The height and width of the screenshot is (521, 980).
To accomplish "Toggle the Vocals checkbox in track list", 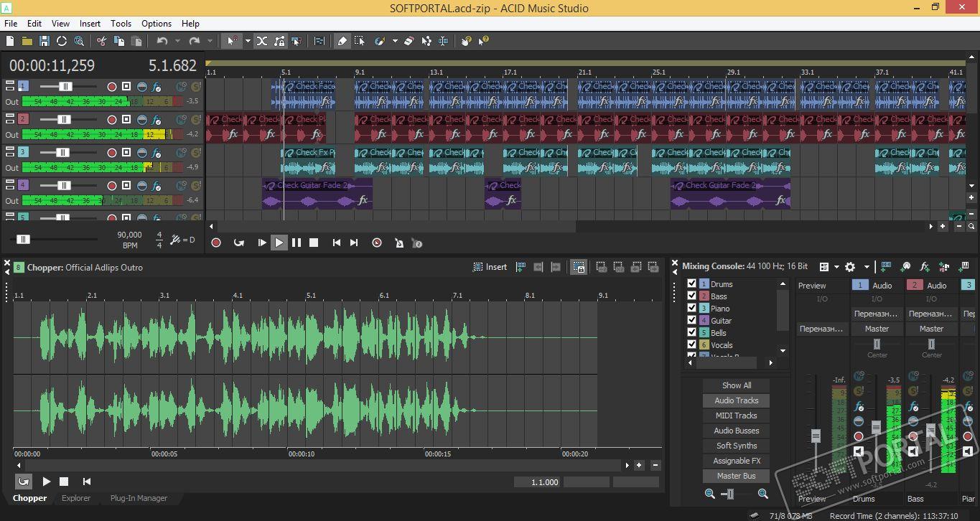I will 692,345.
